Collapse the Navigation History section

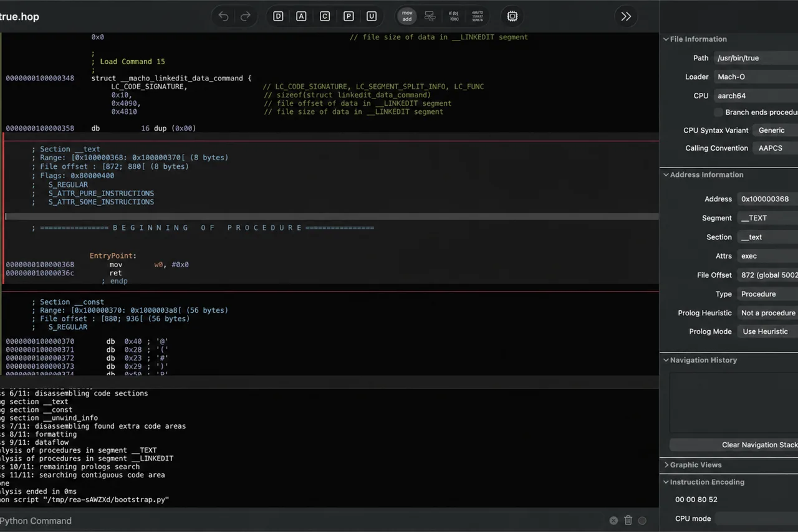pos(666,360)
